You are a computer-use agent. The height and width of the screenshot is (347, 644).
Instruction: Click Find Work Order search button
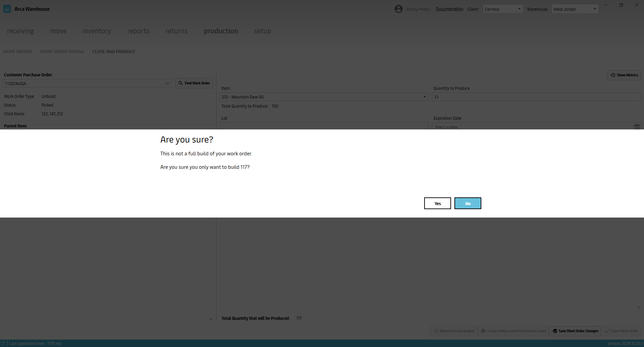point(194,83)
